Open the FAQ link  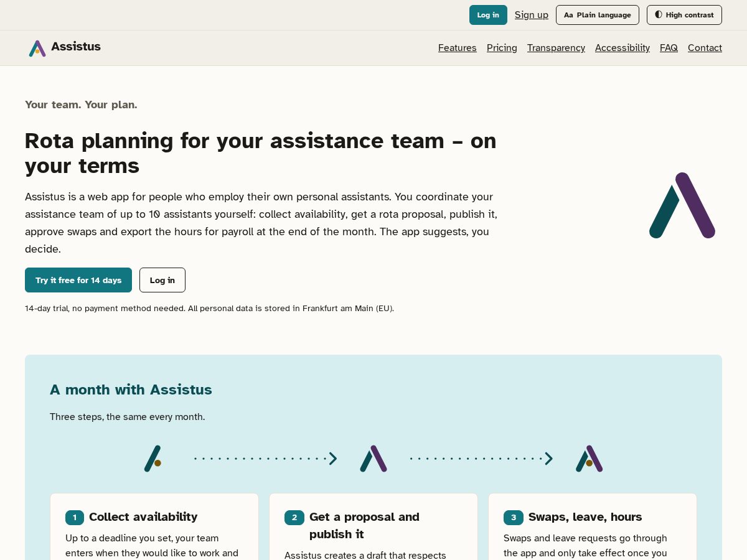[x=669, y=48]
